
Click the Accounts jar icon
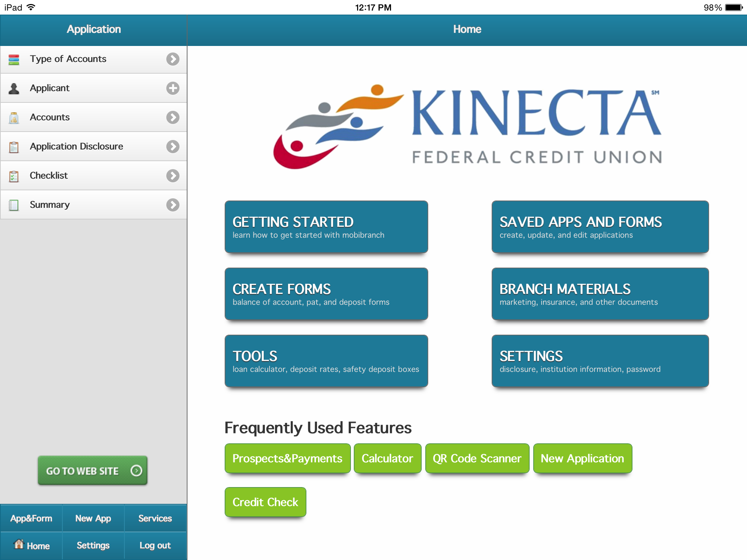[14, 118]
